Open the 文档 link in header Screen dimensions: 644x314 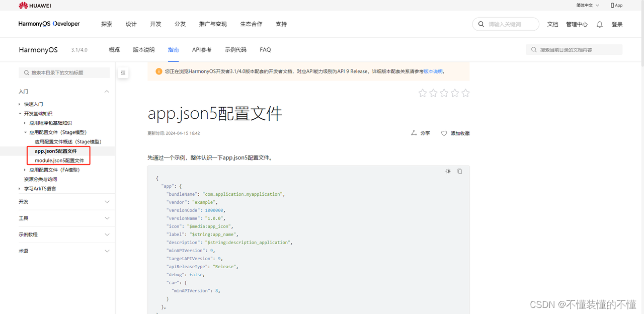click(x=552, y=24)
